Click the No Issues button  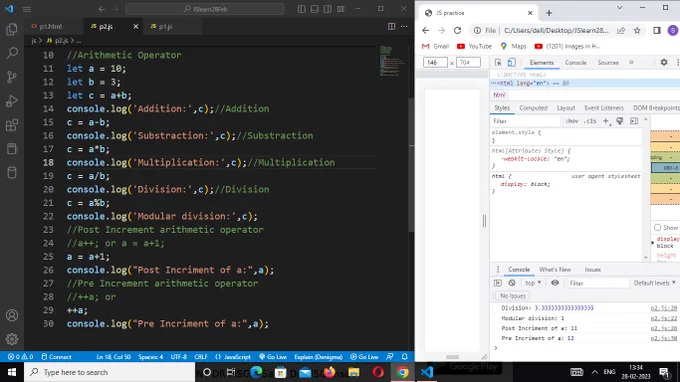tap(512, 296)
